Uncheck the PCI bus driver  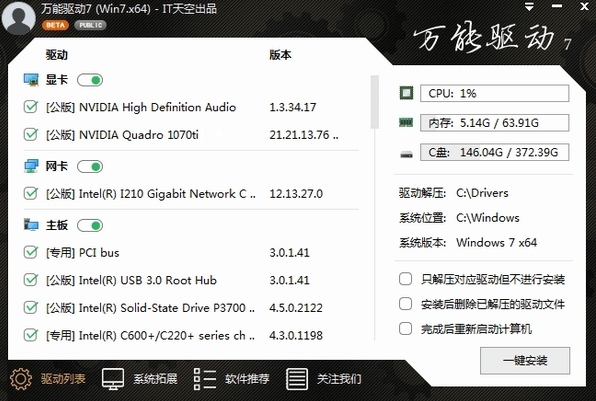(30, 252)
